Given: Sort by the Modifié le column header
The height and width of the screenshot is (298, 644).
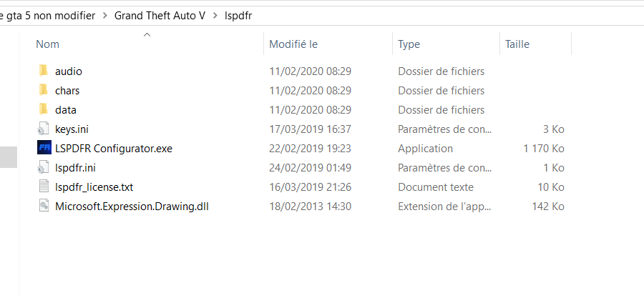Looking at the screenshot, I should pos(293,44).
